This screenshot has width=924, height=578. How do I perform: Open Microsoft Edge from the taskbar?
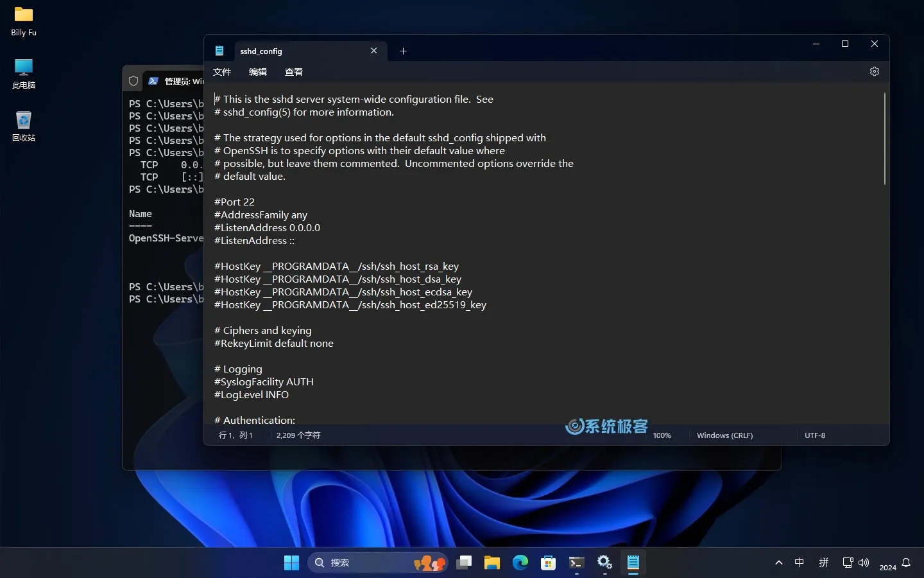click(520, 563)
